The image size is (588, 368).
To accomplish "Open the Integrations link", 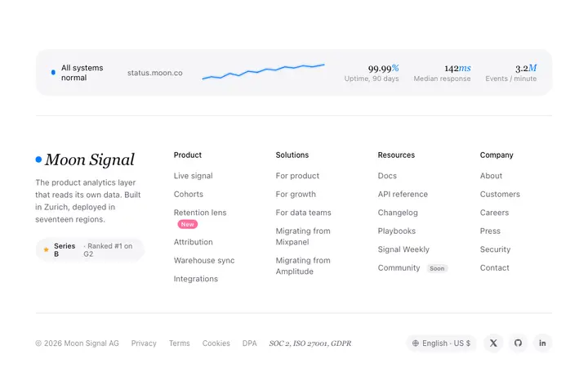I will (196, 279).
